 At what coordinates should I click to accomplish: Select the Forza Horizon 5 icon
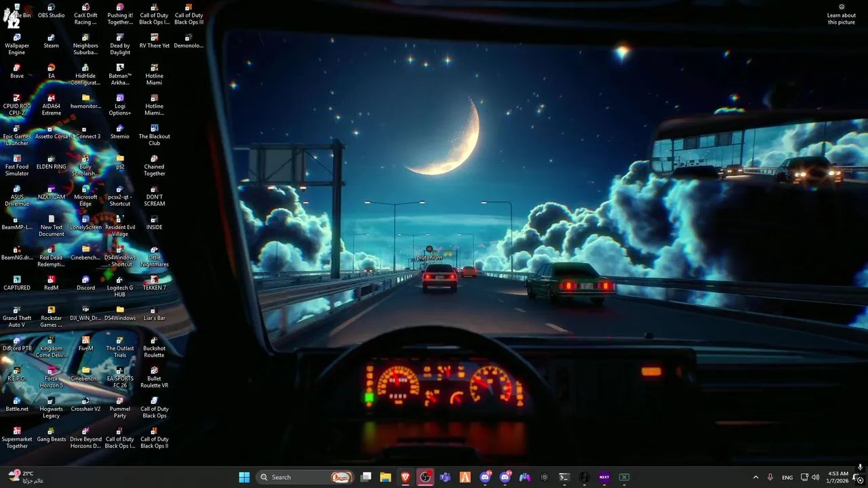pos(51,378)
